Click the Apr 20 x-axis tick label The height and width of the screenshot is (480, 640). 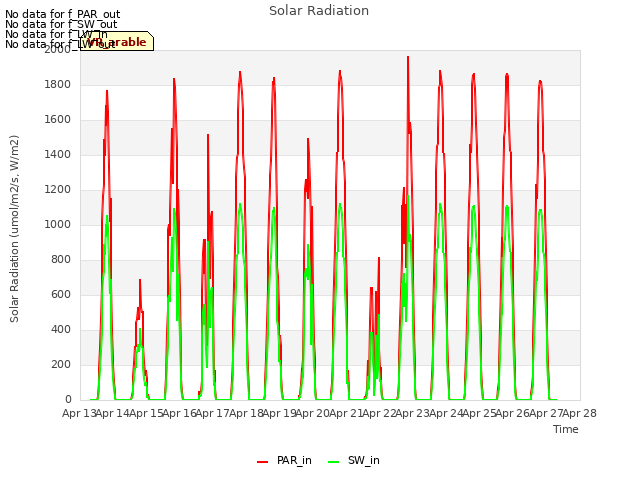pyautogui.click(x=313, y=413)
